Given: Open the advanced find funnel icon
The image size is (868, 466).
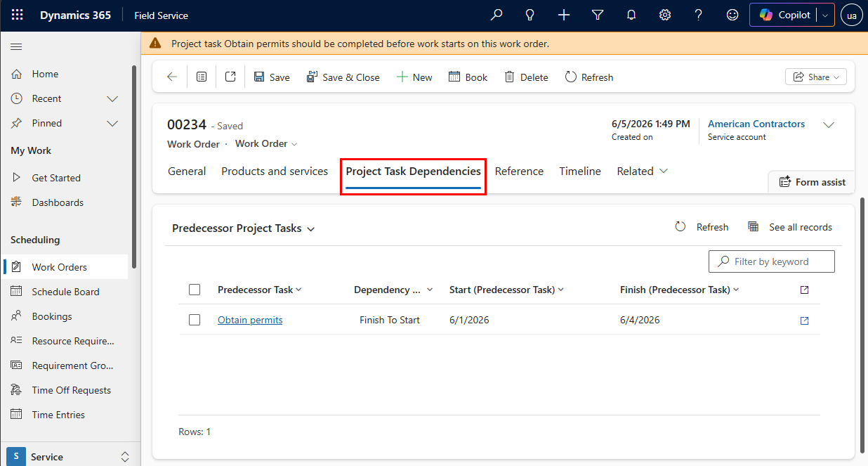Looking at the screenshot, I should [x=598, y=15].
